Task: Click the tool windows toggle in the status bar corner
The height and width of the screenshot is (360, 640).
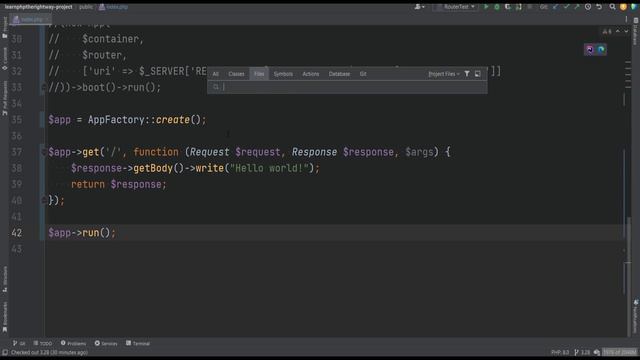Action: pos(4,352)
